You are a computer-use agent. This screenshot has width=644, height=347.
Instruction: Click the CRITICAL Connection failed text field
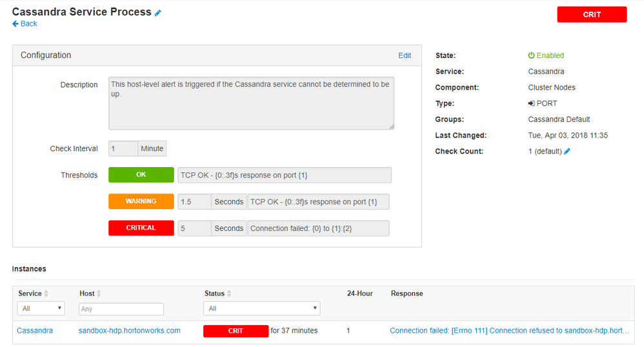[x=318, y=228]
